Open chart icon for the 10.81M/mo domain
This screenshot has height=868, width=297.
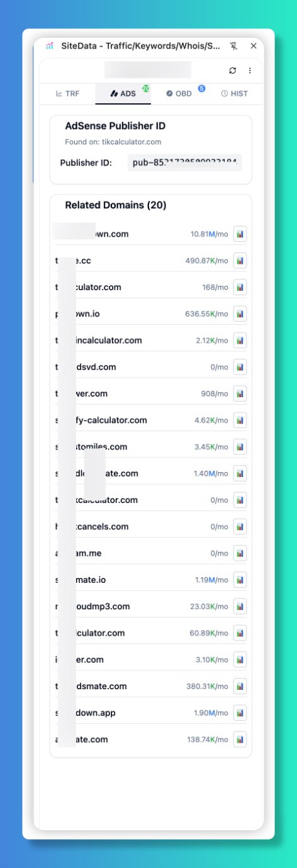pos(240,234)
